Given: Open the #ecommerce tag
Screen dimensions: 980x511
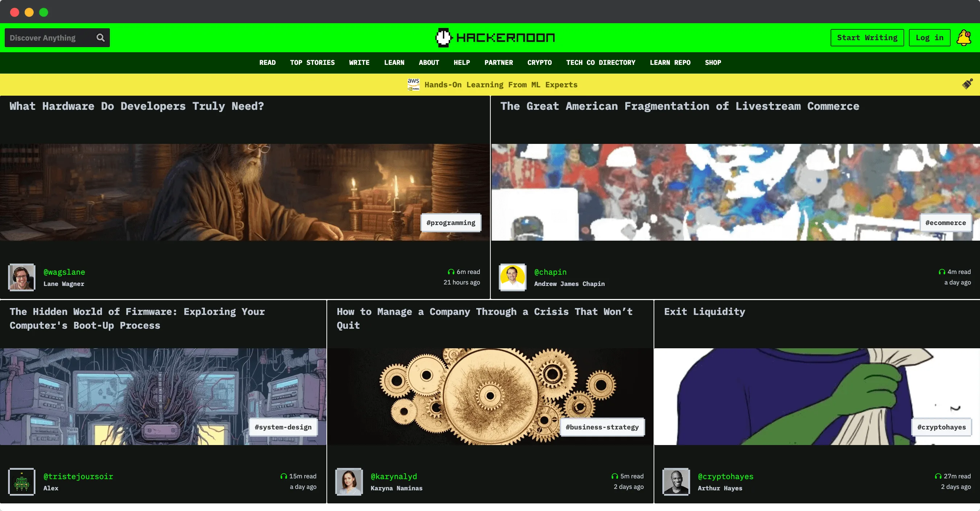Looking at the screenshot, I should click(x=946, y=223).
